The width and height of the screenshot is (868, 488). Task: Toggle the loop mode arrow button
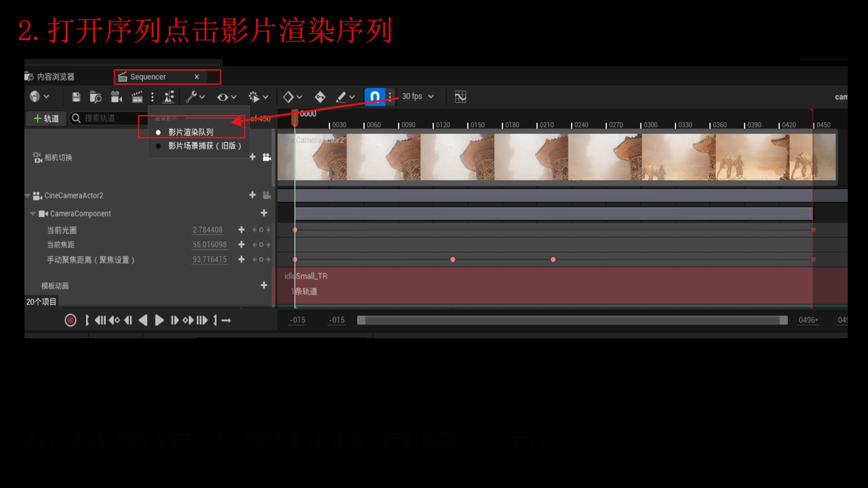(x=226, y=320)
